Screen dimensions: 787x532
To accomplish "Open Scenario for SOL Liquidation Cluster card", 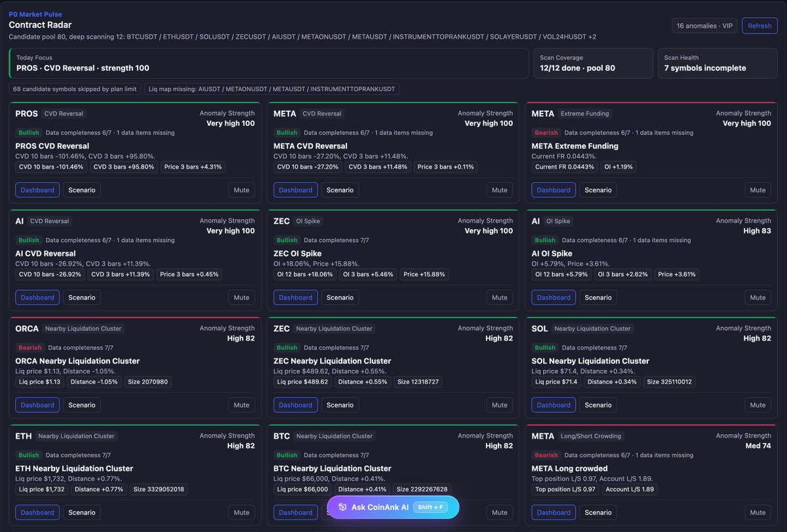I will coord(598,405).
